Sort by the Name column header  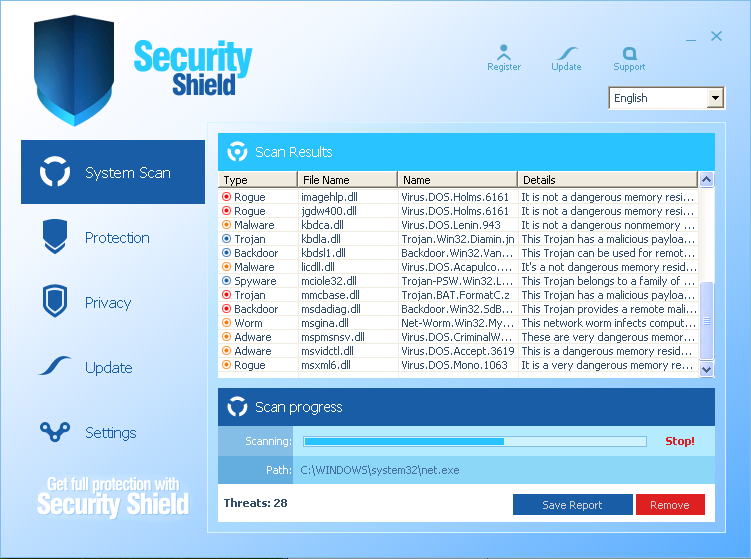click(457, 180)
